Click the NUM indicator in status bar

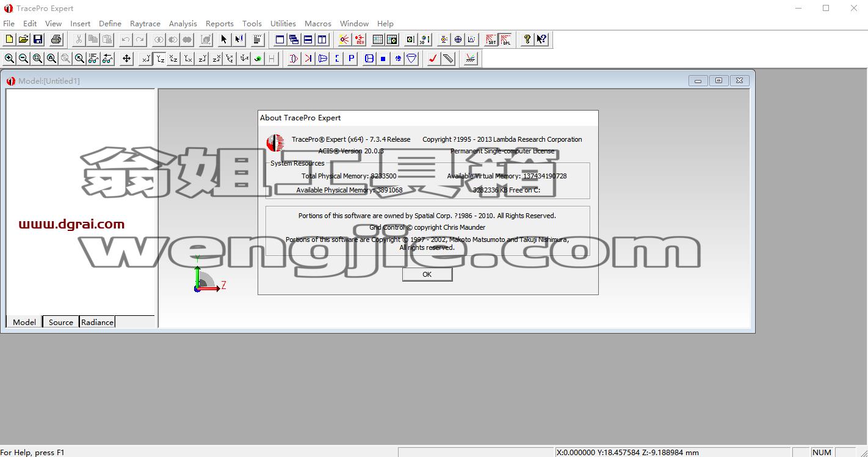[822, 452]
